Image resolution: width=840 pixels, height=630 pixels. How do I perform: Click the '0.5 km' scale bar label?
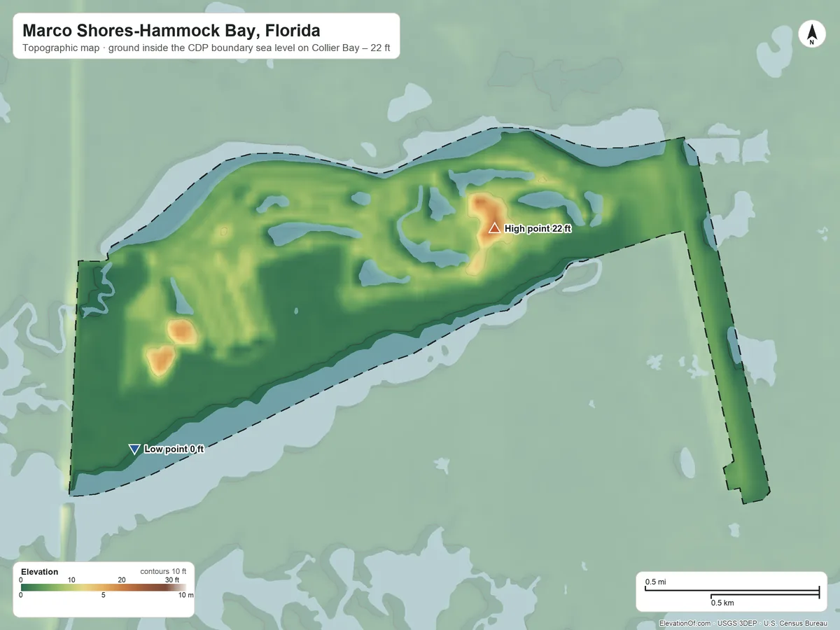pyautogui.click(x=722, y=603)
